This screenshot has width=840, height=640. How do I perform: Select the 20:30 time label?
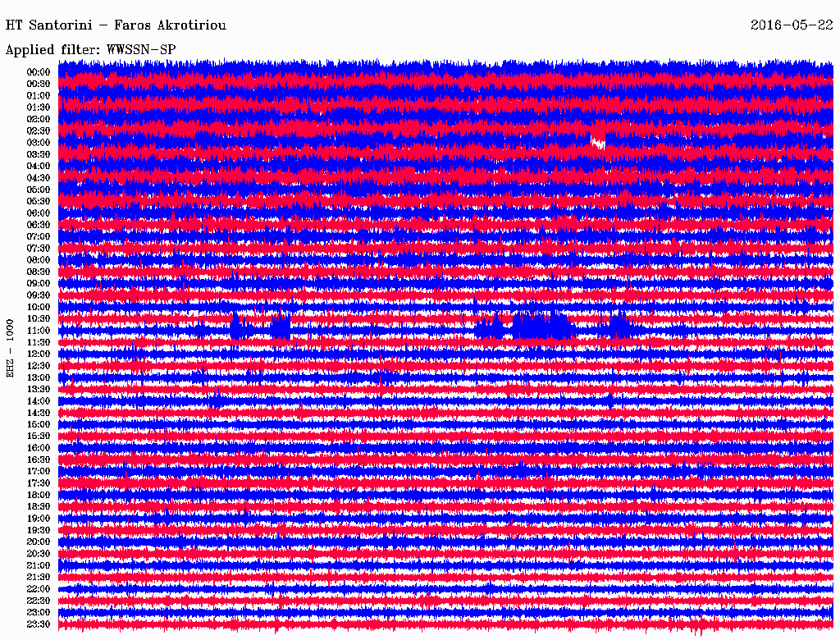coord(39,554)
